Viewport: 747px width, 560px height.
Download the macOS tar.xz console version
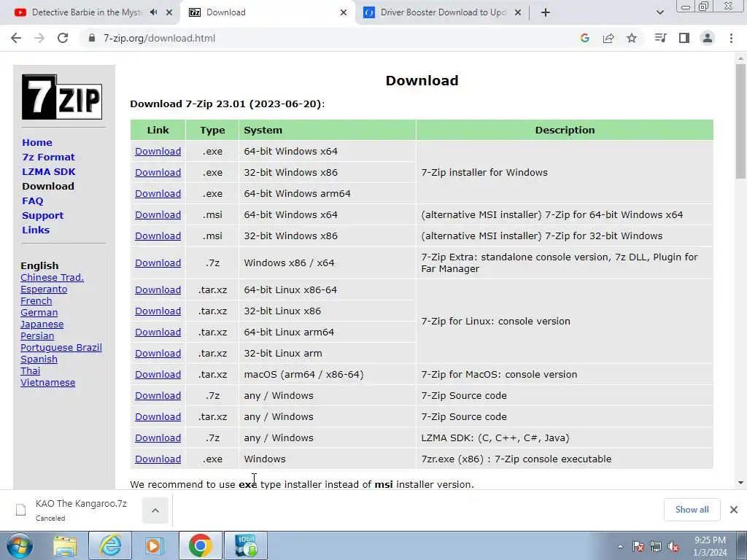(x=158, y=375)
